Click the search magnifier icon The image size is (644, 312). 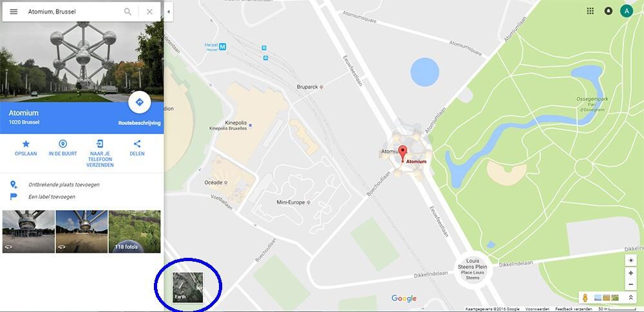pos(128,12)
